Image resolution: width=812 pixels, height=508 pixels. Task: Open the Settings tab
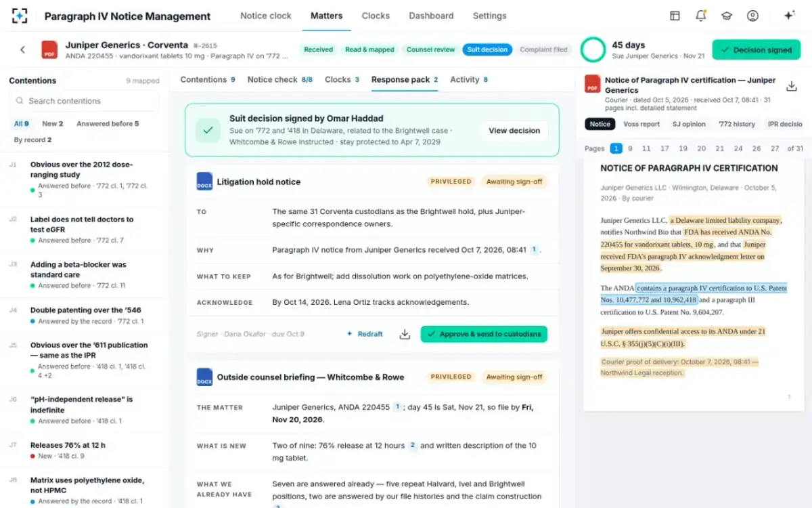click(x=489, y=16)
